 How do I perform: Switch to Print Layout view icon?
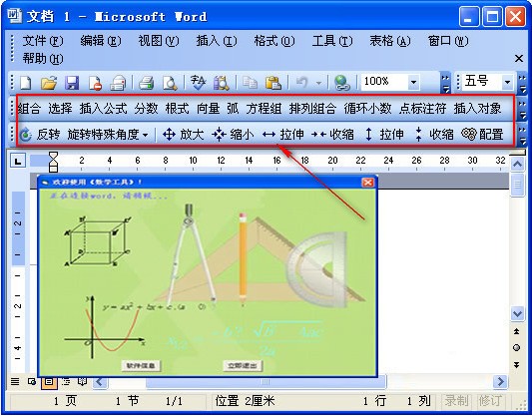49,382
